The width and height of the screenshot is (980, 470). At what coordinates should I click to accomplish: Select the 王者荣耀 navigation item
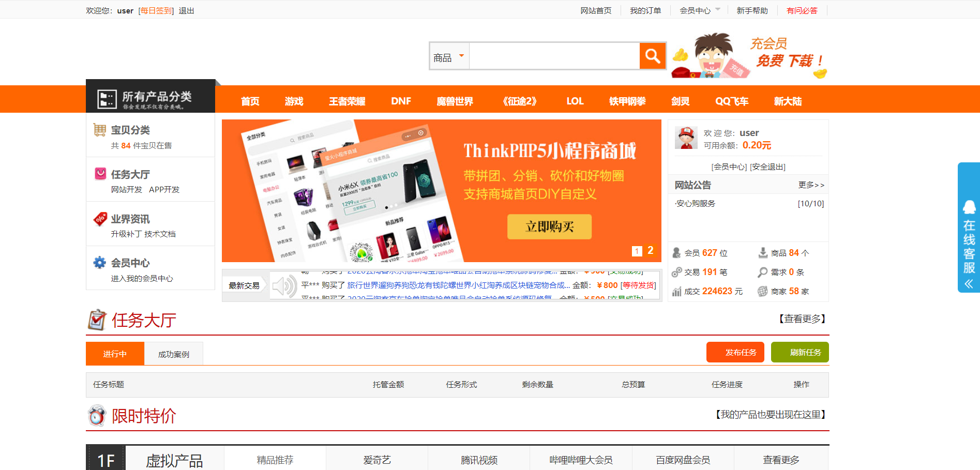[347, 101]
